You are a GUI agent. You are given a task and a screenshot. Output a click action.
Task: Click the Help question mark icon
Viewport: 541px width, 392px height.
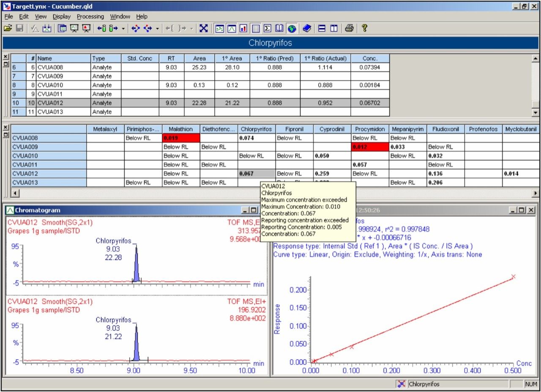(364, 28)
